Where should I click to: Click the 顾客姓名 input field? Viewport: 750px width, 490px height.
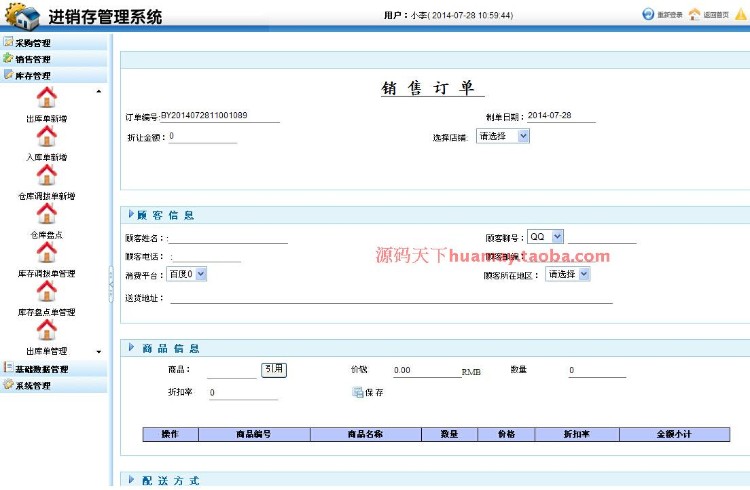[228, 238]
